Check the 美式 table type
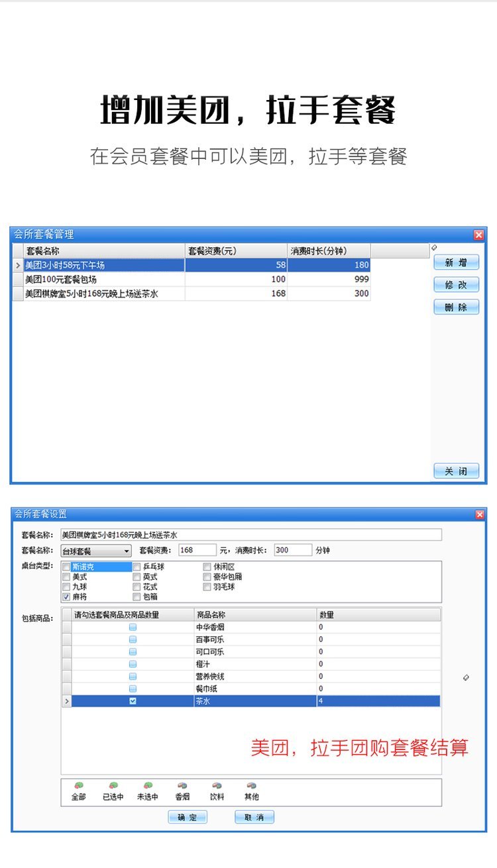497x868 pixels. (66, 577)
